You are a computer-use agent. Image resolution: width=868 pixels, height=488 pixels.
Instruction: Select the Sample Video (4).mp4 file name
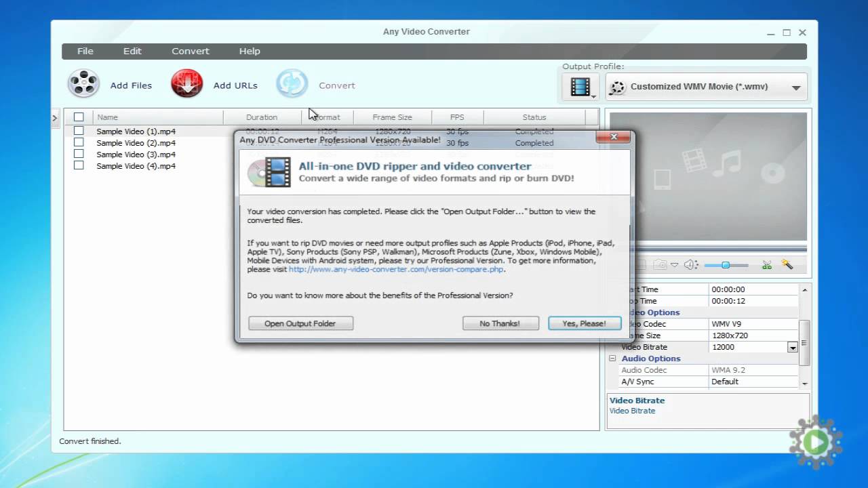tap(136, 166)
